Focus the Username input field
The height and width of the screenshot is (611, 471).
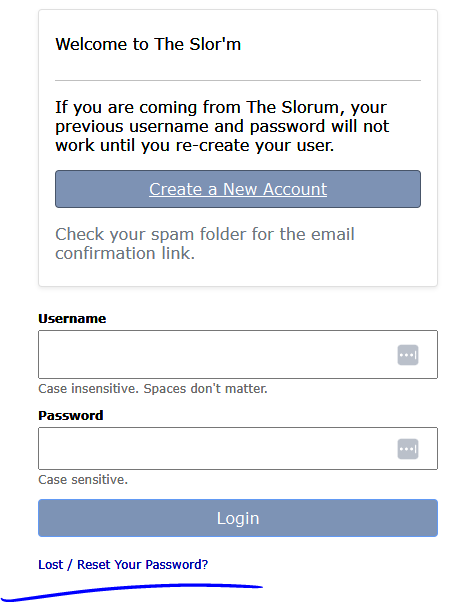click(x=238, y=355)
